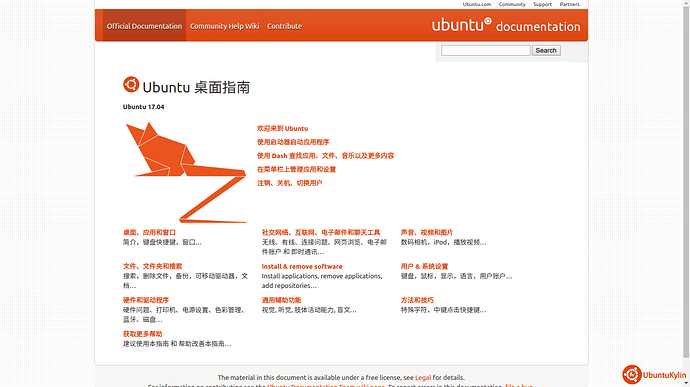Screen dimensions: 690x387
Task: Click the UbuntuKylin logo icon
Action: click(631, 375)
